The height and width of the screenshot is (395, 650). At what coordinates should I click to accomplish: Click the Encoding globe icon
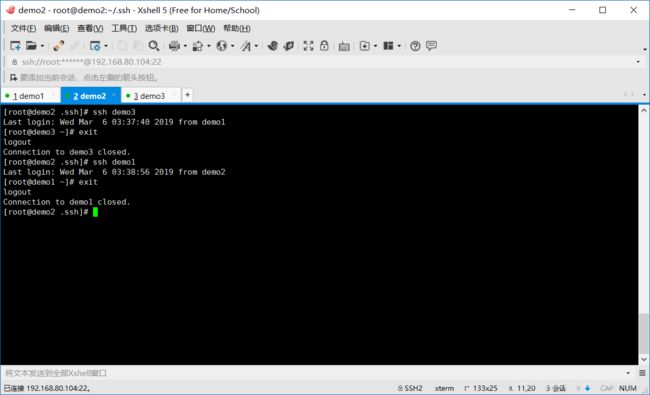coord(222,46)
